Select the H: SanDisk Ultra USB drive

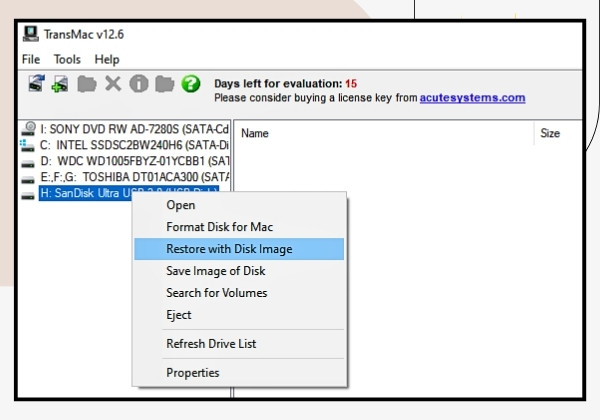(129, 193)
